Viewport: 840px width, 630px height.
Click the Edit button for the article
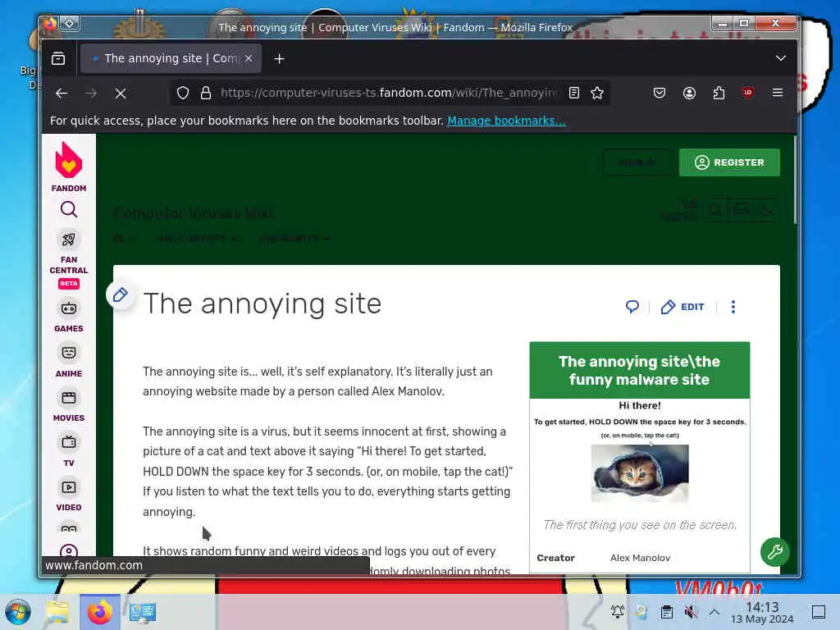(682, 307)
